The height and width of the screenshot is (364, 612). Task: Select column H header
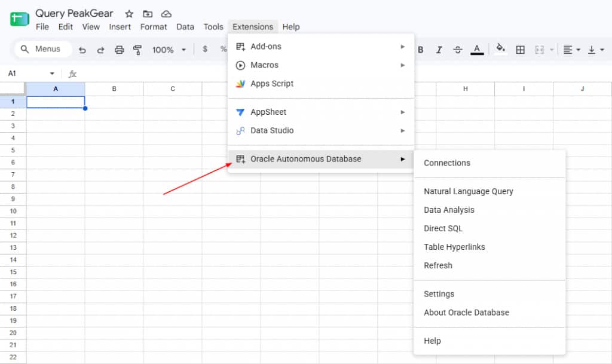[x=465, y=89]
